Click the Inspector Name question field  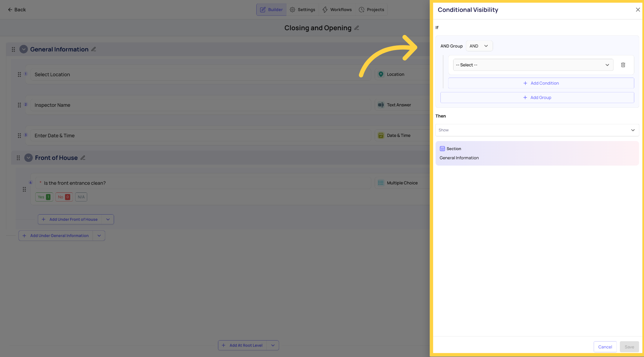pos(201,105)
